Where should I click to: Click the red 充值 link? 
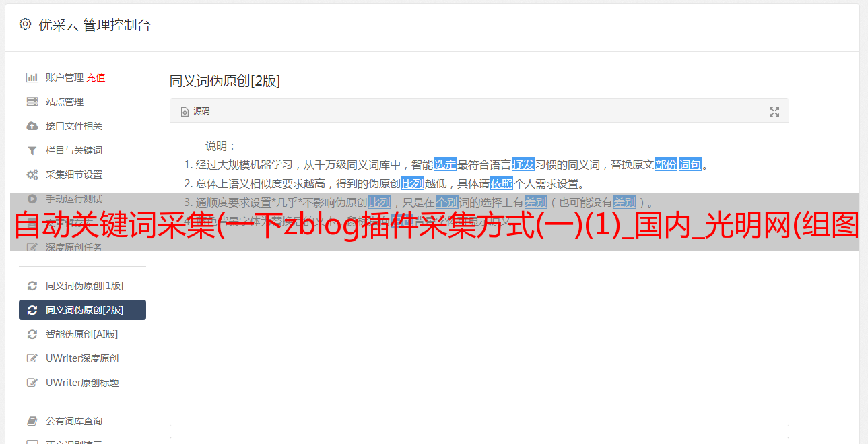96,77
